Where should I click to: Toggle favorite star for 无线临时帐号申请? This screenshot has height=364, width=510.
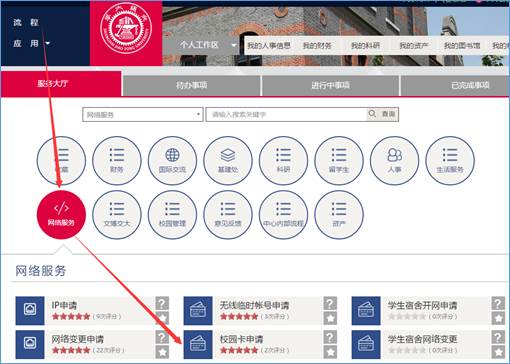click(x=330, y=318)
